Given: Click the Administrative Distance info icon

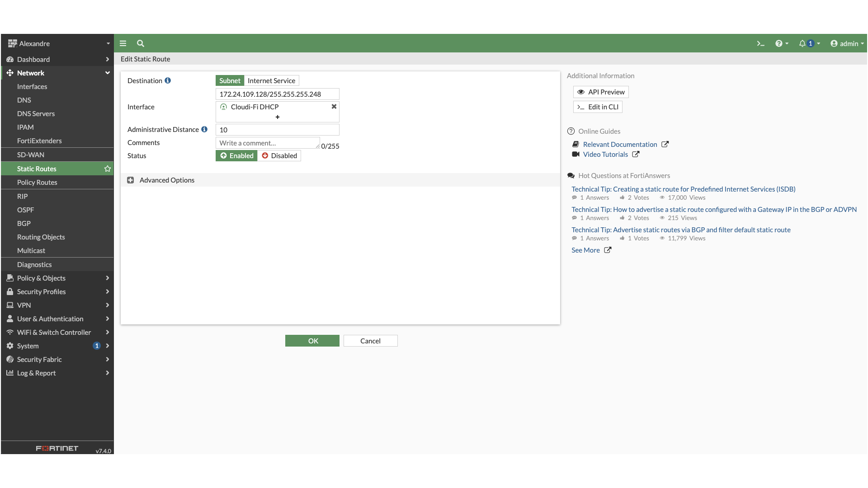Looking at the screenshot, I should (204, 130).
